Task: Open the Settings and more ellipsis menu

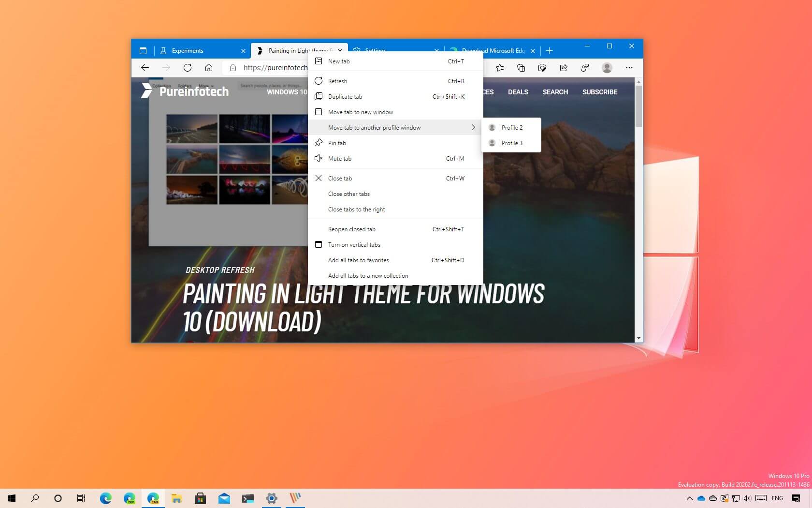Action: tap(629, 68)
